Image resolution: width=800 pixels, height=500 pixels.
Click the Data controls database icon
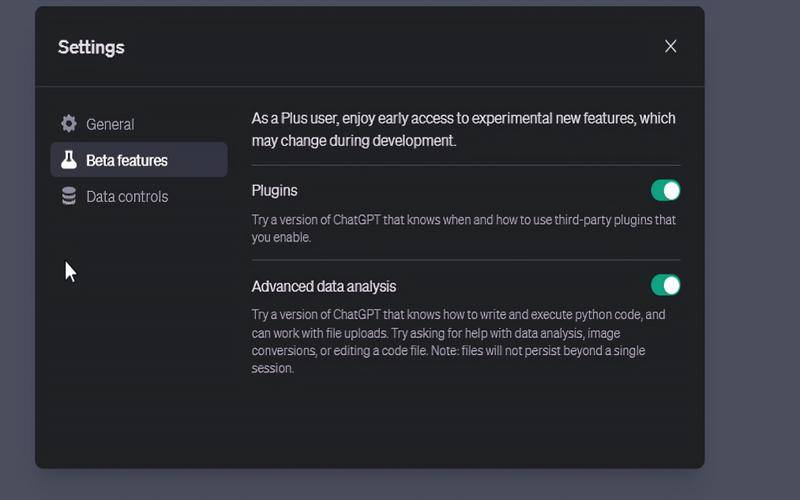pos(69,197)
